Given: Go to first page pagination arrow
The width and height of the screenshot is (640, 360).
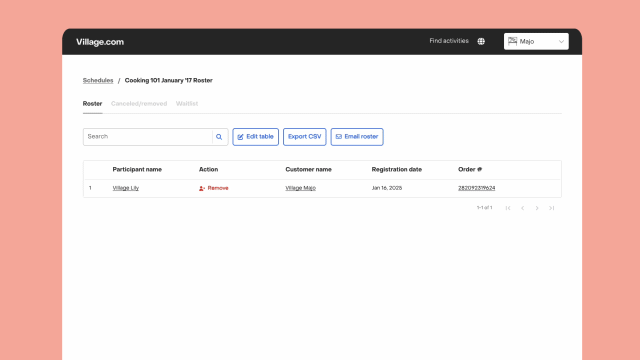Looking at the screenshot, I should tap(508, 208).
